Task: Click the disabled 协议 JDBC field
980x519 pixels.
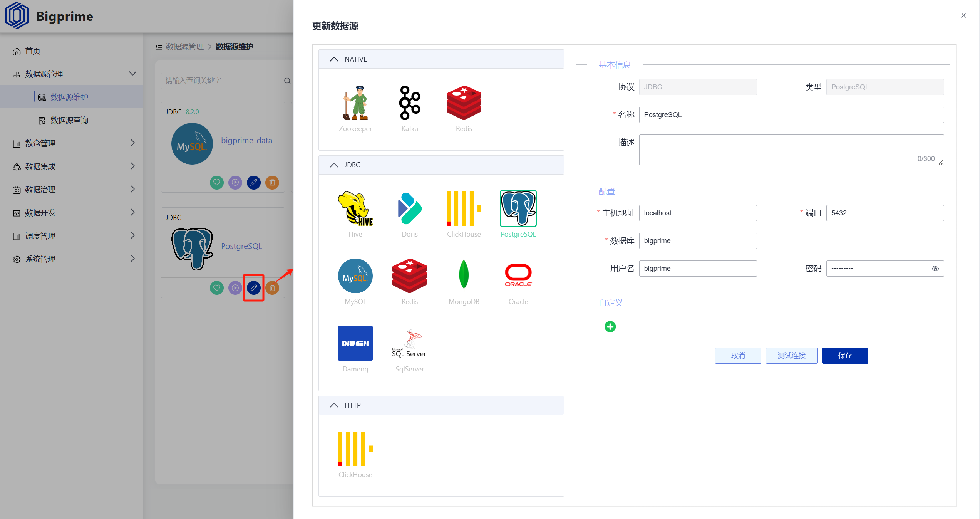Action: [698, 87]
